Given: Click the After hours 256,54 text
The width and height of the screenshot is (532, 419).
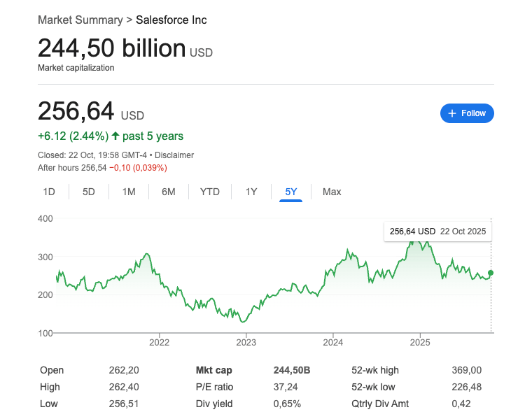Looking at the screenshot, I should pyautogui.click(x=72, y=168).
